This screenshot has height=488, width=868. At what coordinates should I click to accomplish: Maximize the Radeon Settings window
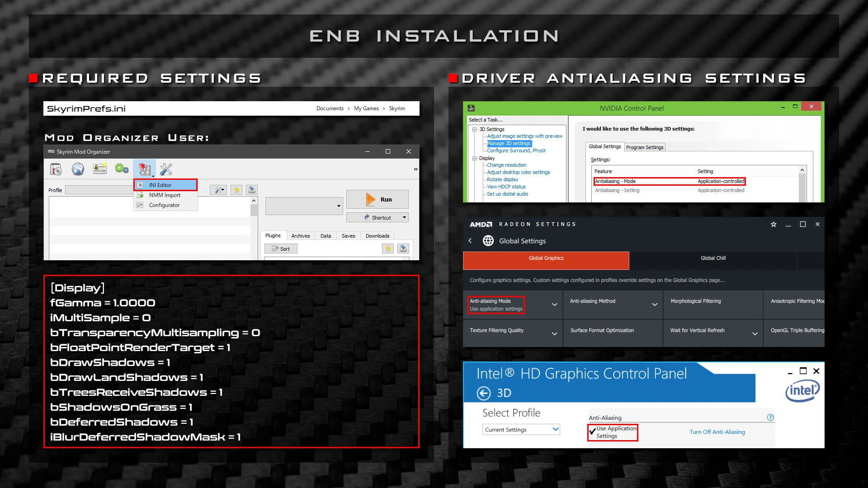pos(803,224)
